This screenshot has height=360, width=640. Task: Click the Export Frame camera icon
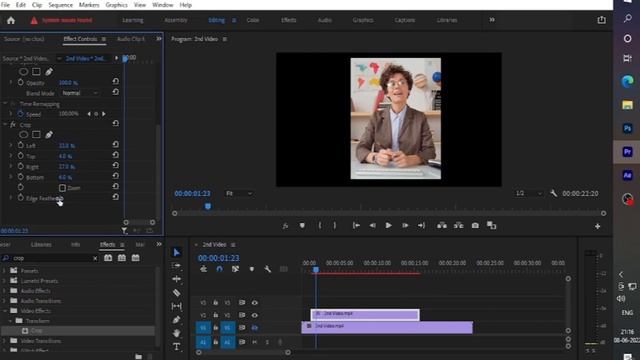click(475, 225)
